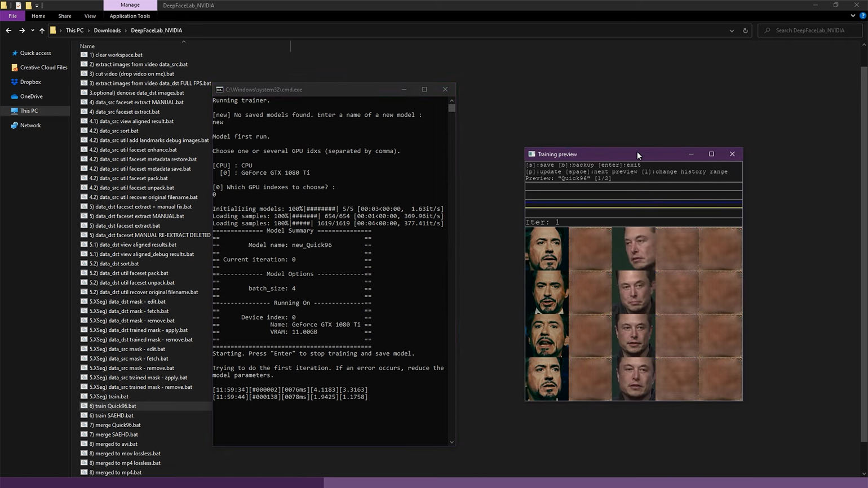Image resolution: width=868 pixels, height=488 pixels.
Task: Open the recent locations dropdown arrow
Action: click(x=32, y=30)
